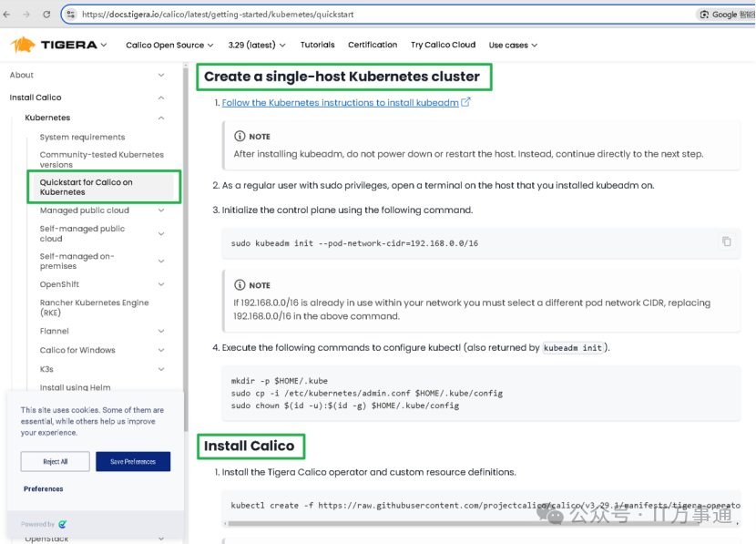Expand the OpenShift chevron

tap(161, 284)
